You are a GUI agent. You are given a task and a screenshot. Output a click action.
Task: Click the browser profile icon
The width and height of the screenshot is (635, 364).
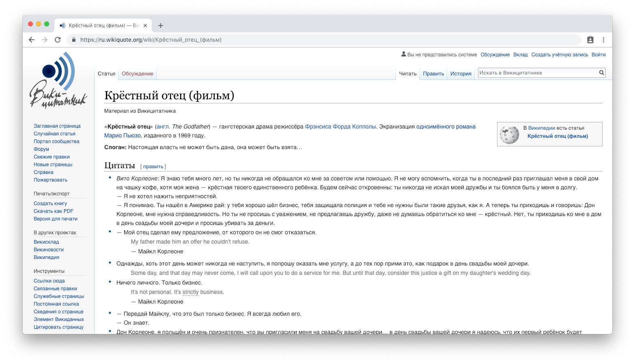tap(590, 40)
